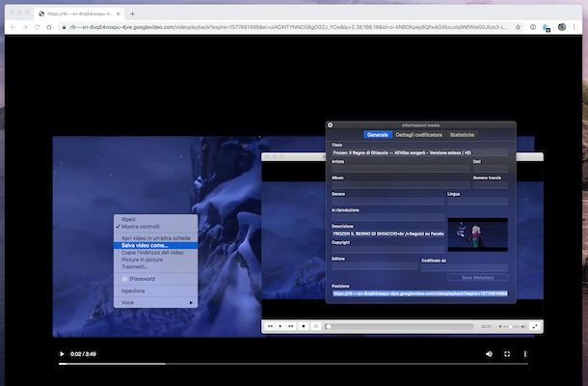Adjust the VLC volume slider
Screen dimensions: 588x386
(x=511, y=327)
